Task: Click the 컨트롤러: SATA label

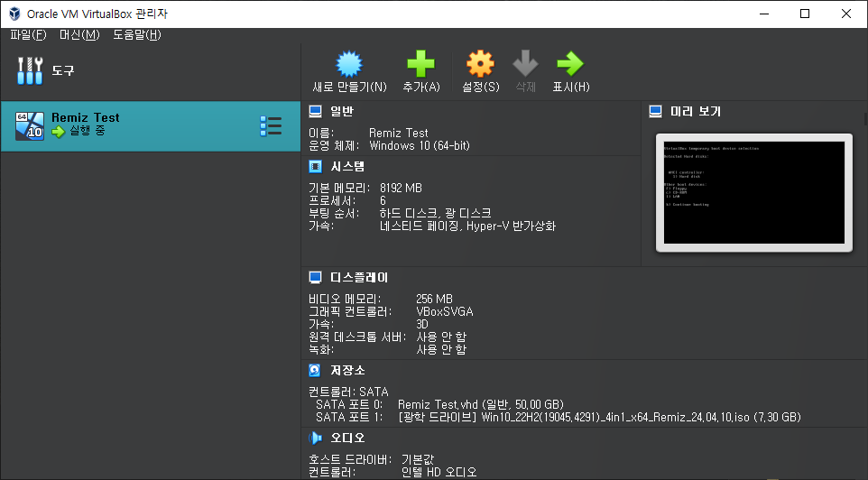Action: [x=349, y=392]
